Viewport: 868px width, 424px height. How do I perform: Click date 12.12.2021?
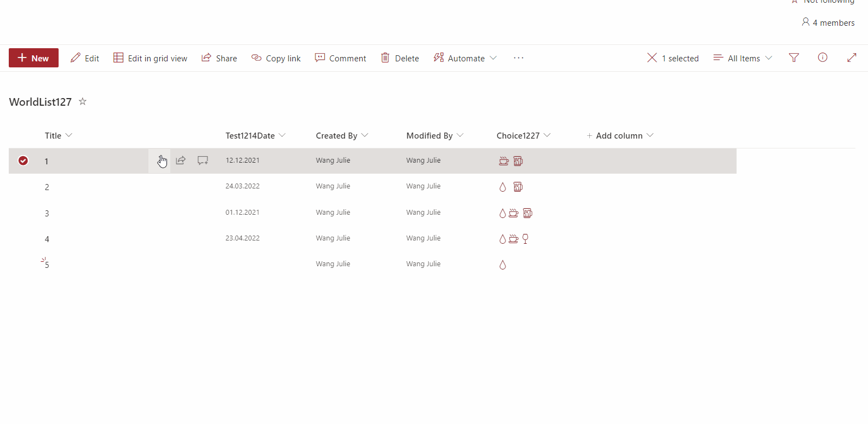[243, 161]
